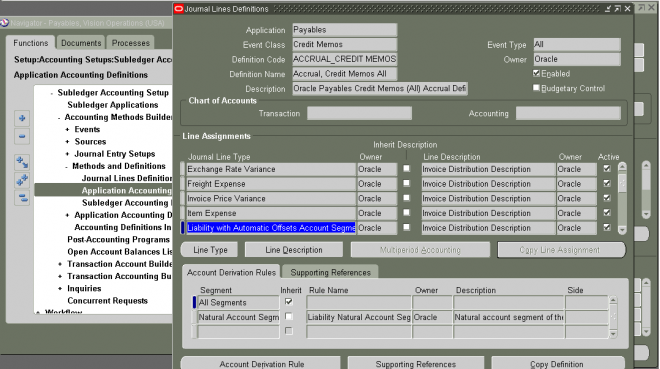This screenshot has width=660, height=369.
Task: Select the Item Expense journal line type
Action: [271, 213]
